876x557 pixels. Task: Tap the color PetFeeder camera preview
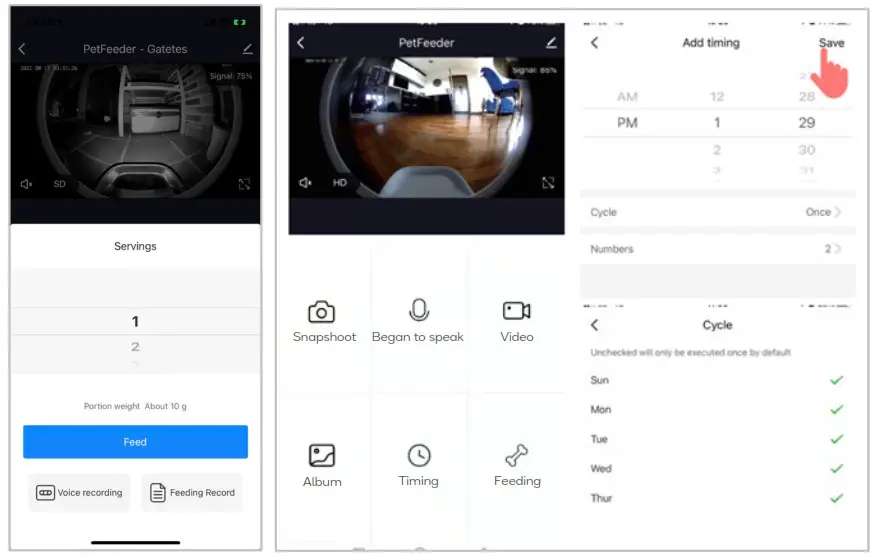tap(426, 127)
